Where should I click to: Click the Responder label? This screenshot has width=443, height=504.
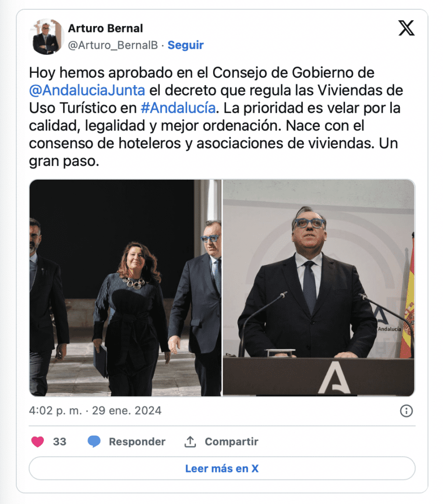pyautogui.click(x=137, y=441)
